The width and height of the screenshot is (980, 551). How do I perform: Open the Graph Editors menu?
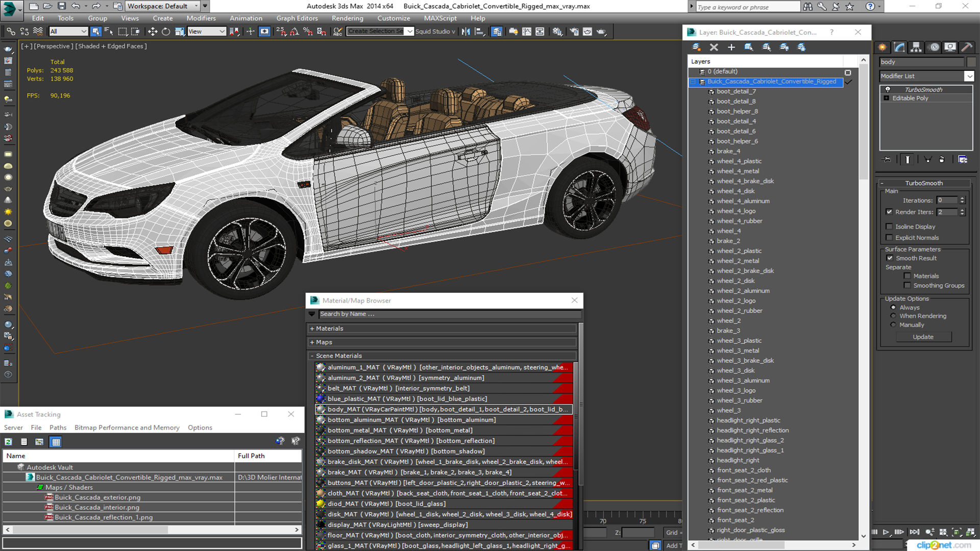pyautogui.click(x=297, y=18)
